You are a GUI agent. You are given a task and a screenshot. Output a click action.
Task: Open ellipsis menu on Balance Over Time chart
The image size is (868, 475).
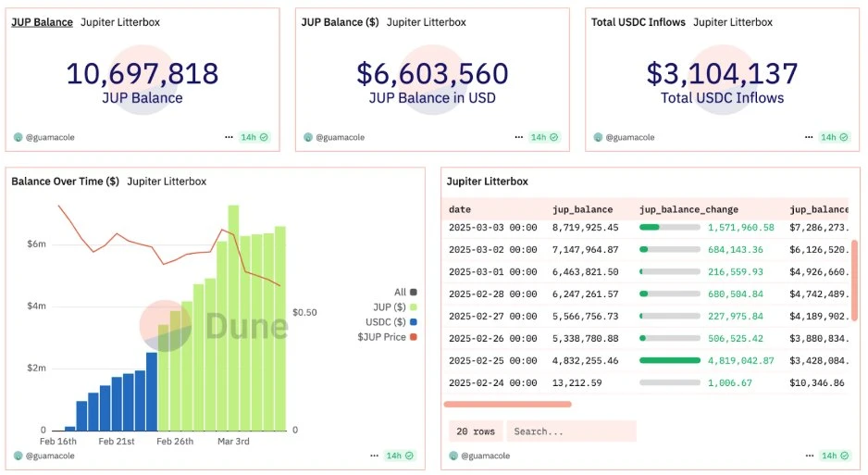(x=374, y=456)
